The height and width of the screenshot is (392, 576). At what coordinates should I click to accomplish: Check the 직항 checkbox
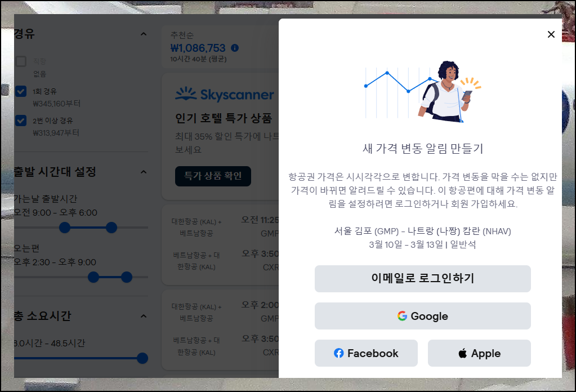tap(21, 61)
